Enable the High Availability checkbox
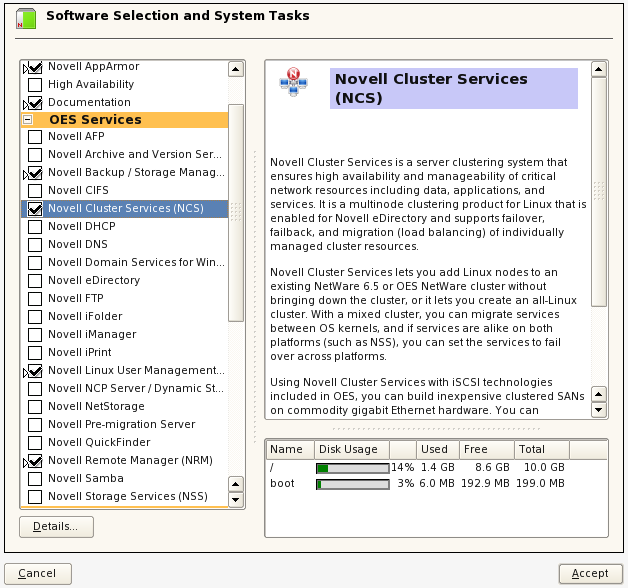 [35, 85]
